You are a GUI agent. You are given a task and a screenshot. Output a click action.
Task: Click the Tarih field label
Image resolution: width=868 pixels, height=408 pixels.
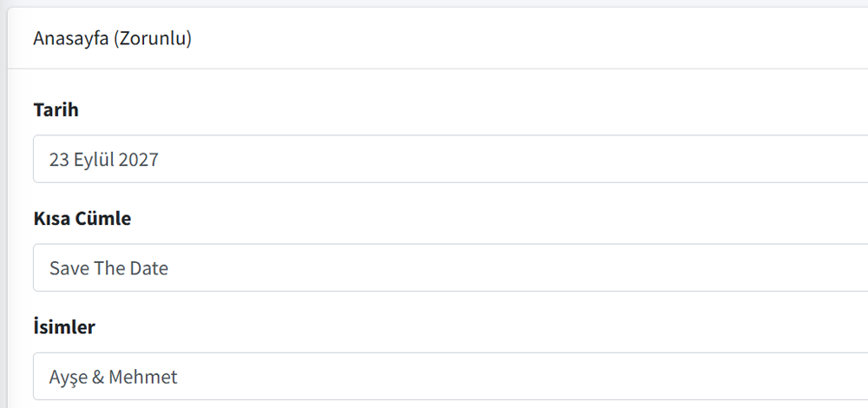click(56, 110)
